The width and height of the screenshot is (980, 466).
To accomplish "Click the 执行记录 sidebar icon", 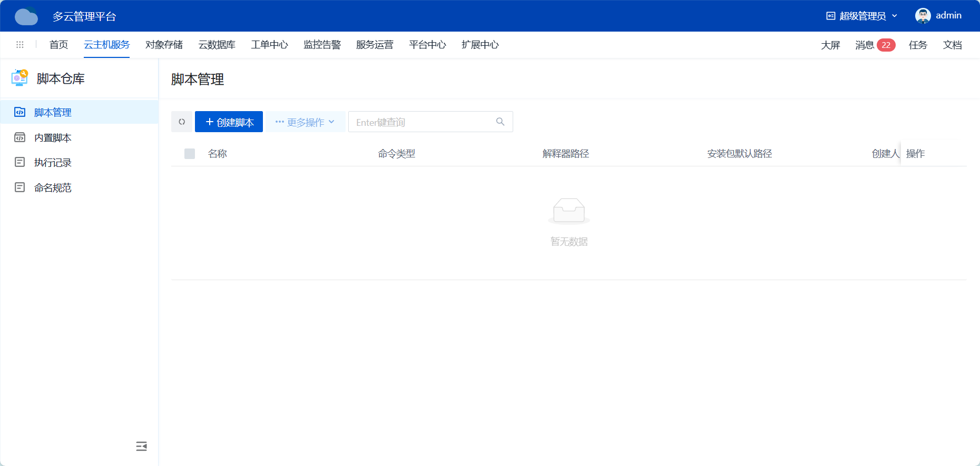I will (x=19, y=162).
